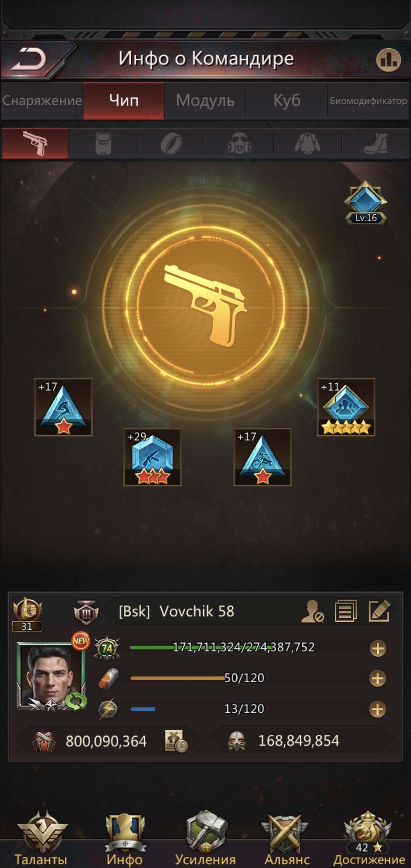Select the ring equipment slot icon
411x868 pixels.
coord(171,144)
